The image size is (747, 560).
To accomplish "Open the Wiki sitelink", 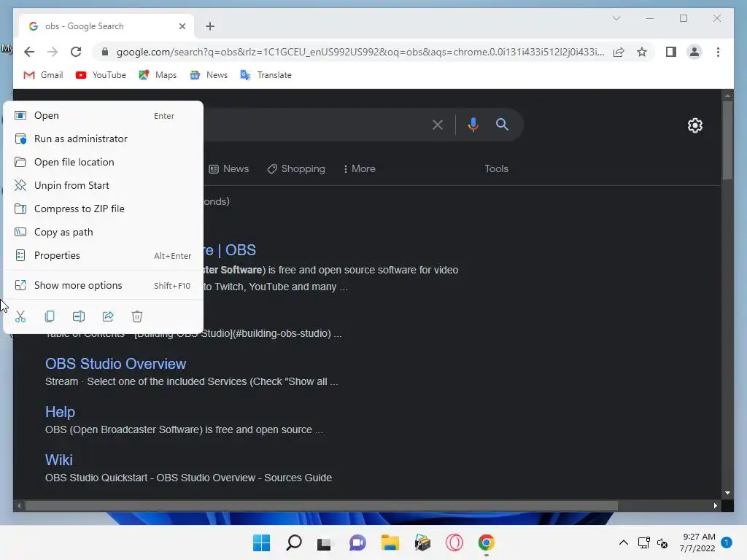I will point(59,460).
